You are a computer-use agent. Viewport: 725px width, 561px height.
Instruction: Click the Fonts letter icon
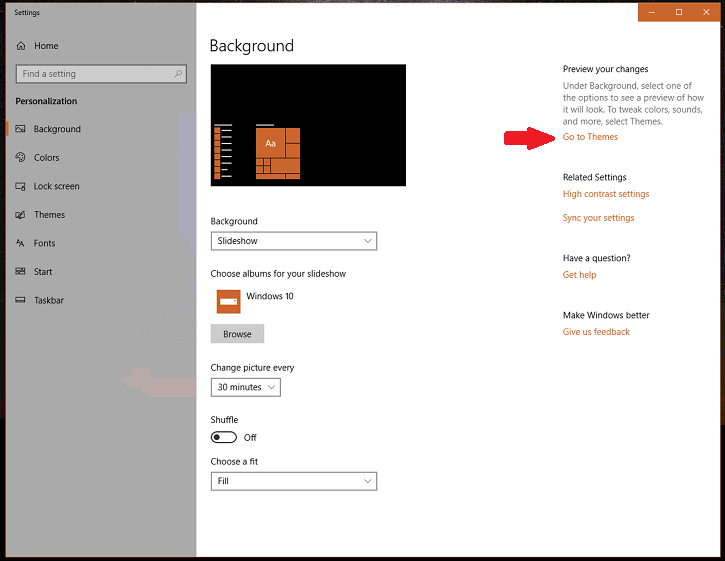coord(20,243)
